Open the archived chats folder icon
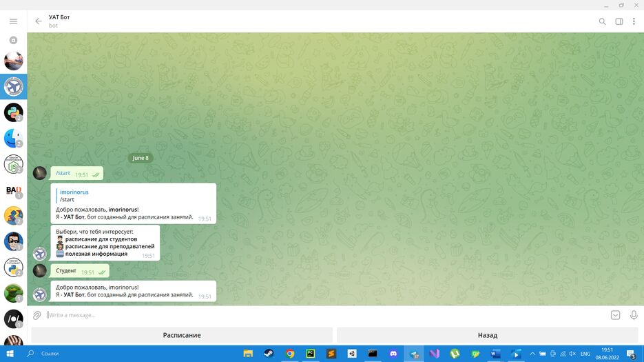 click(13, 40)
